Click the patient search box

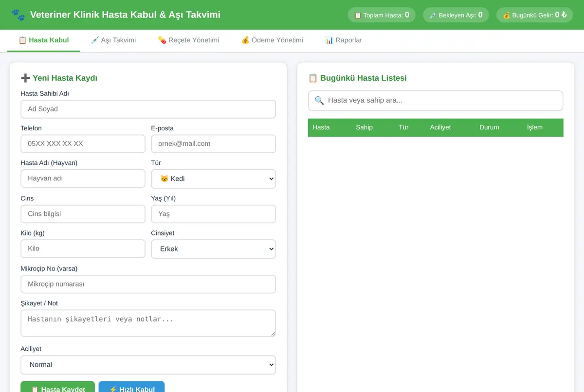436,101
